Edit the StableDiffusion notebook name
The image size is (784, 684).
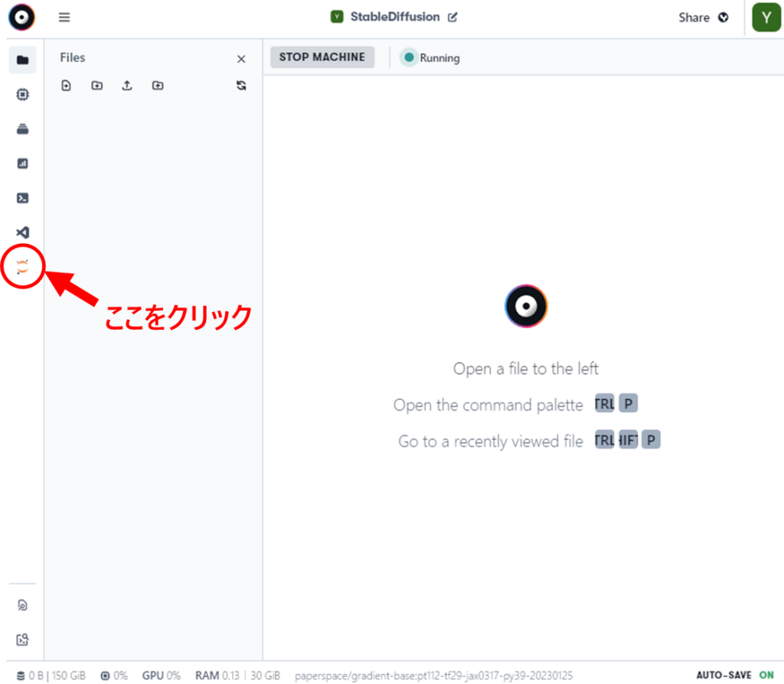452,17
